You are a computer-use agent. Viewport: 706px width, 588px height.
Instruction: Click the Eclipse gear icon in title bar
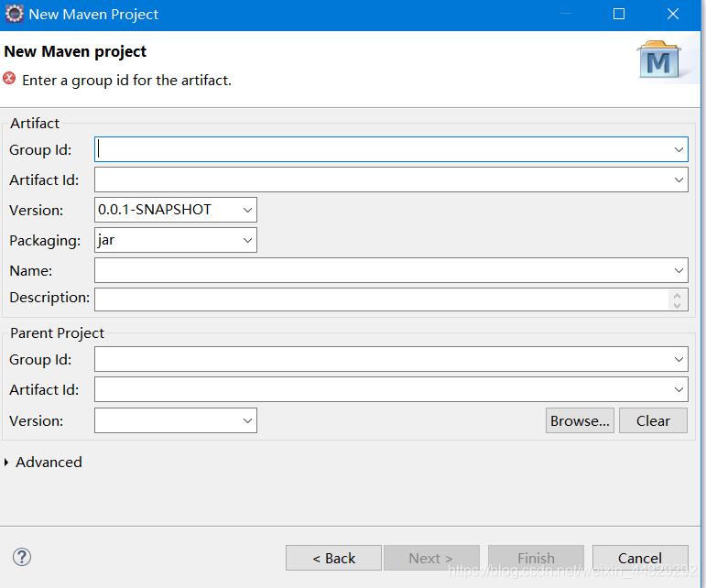click(x=14, y=14)
